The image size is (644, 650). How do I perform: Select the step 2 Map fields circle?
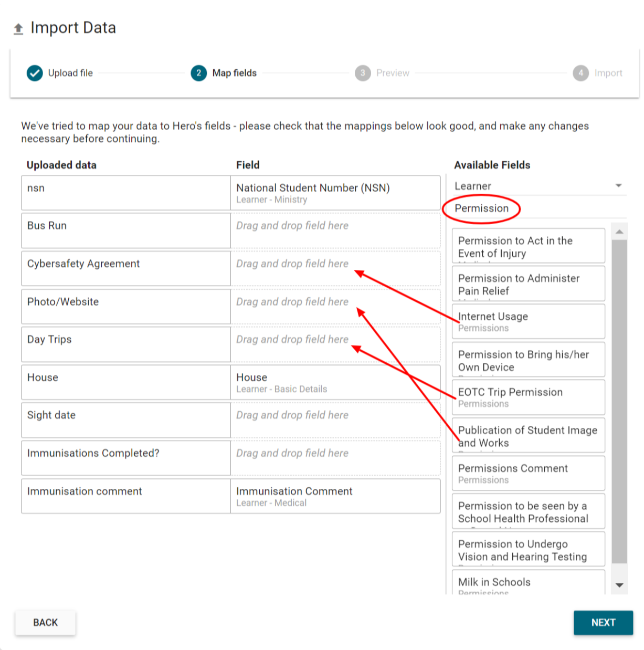coord(198,73)
